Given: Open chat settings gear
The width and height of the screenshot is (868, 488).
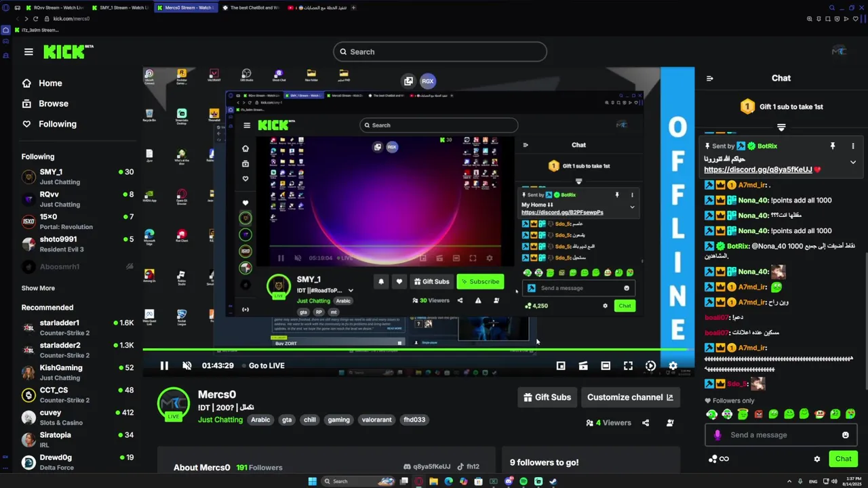Looking at the screenshot, I should pos(817,459).
